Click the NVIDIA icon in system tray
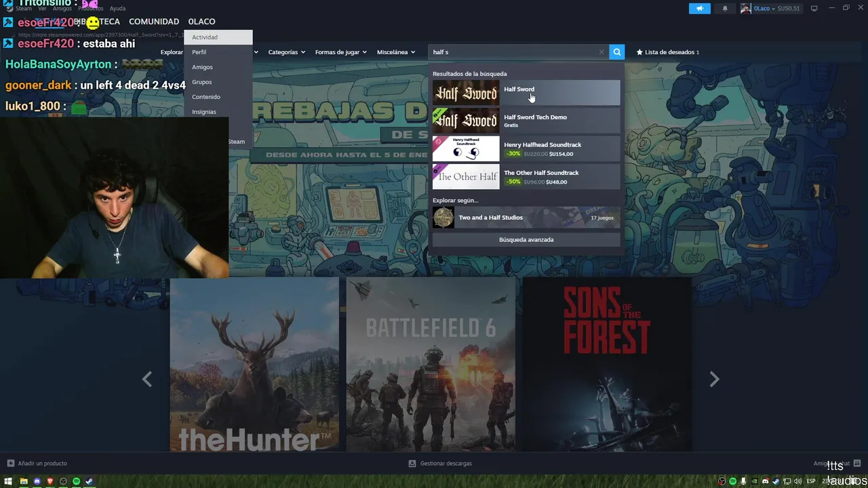 point(754,481)
